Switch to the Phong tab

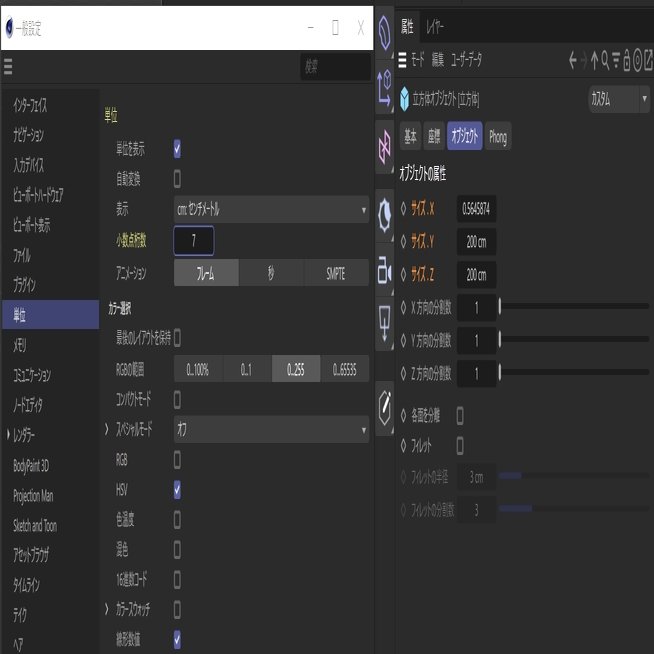click(x=498, y=136)
